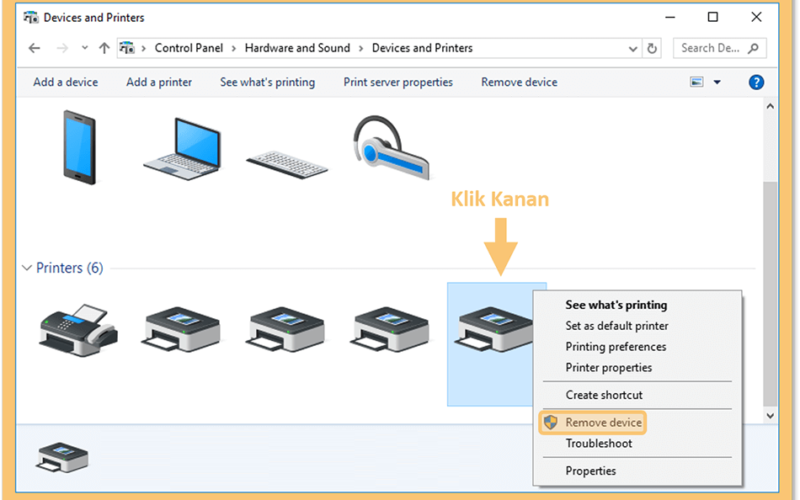Go up one folder level
This screenshot has width=800, height=500.
104,48
